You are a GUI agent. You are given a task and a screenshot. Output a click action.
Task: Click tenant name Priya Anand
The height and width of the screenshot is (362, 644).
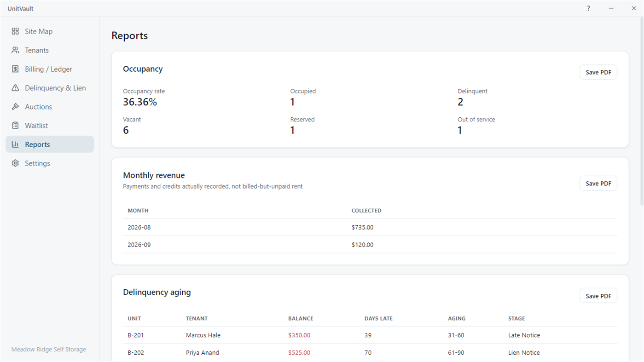point(203,353)
